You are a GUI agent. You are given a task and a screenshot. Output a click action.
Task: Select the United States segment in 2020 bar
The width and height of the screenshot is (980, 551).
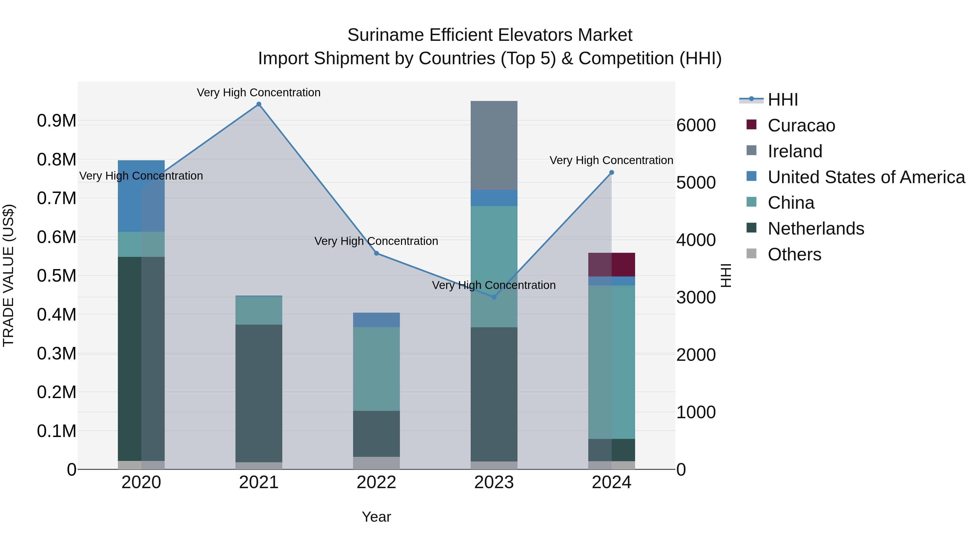click(141, 196)
